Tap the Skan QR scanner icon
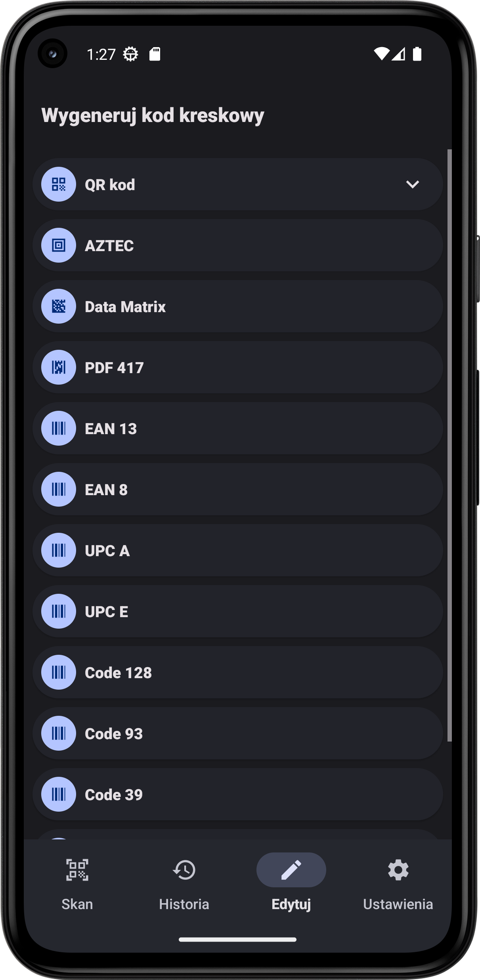 pos(77,870)
